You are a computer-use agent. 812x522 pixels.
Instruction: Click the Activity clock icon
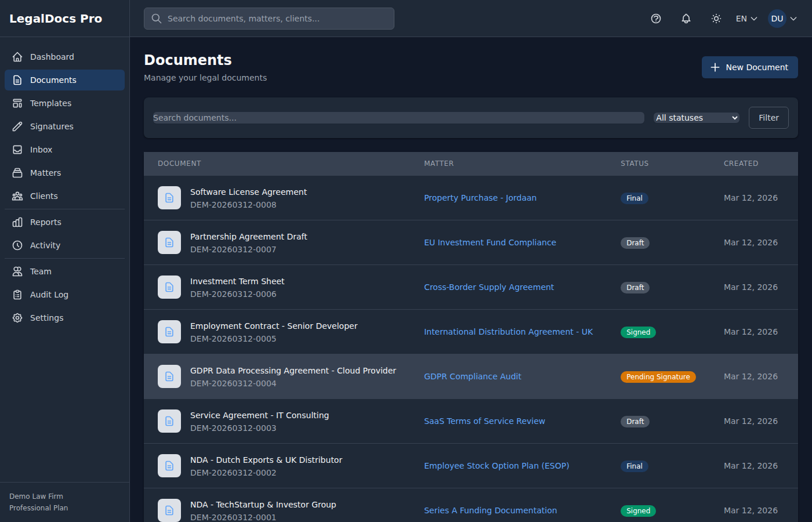click(x=17, y=245)
